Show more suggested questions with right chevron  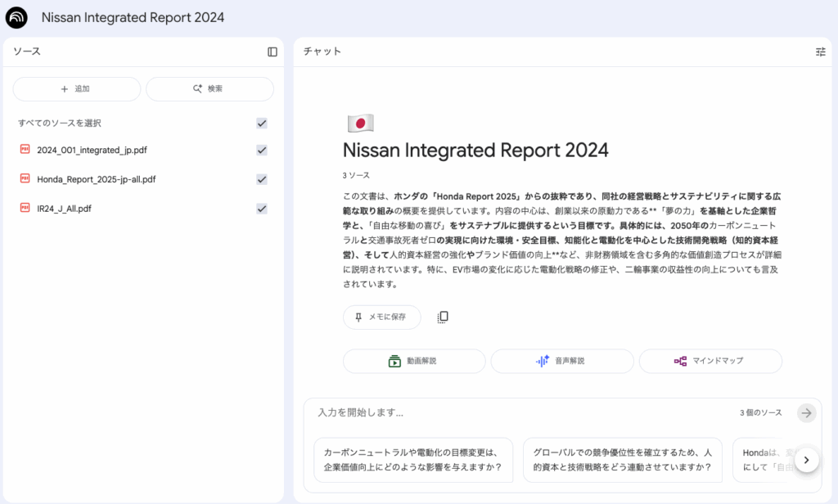pyautogui.click(x=806, y=461)
